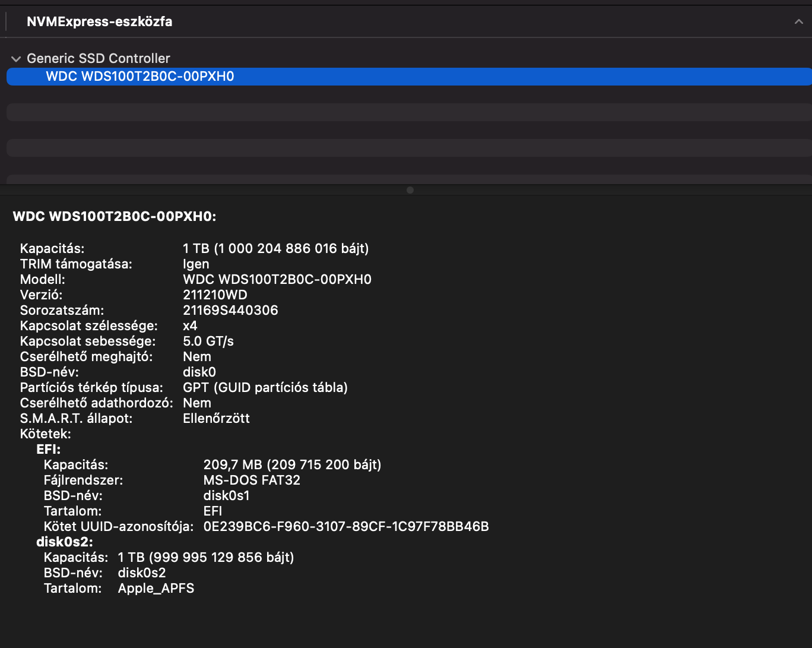
Task: Click the BSD-név value disk0s2
Action: pos(142,573)
